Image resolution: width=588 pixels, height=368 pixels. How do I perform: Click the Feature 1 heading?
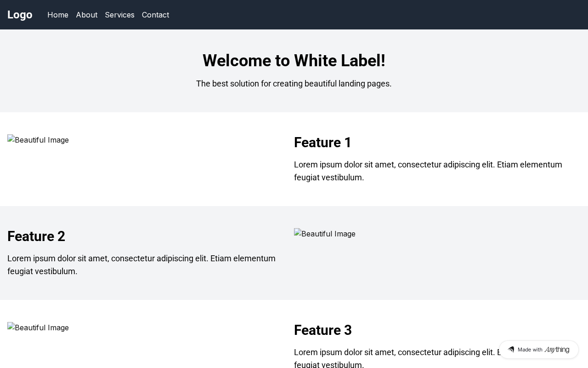322,143
